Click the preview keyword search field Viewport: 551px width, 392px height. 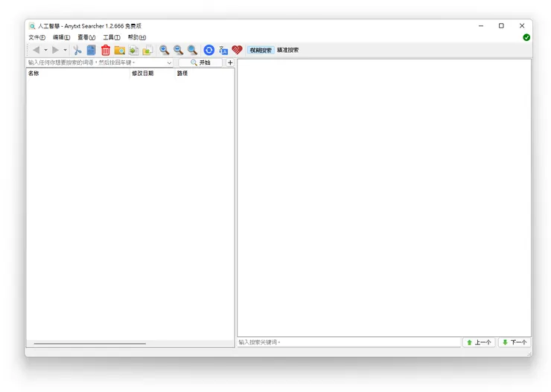tap(349, 342)
